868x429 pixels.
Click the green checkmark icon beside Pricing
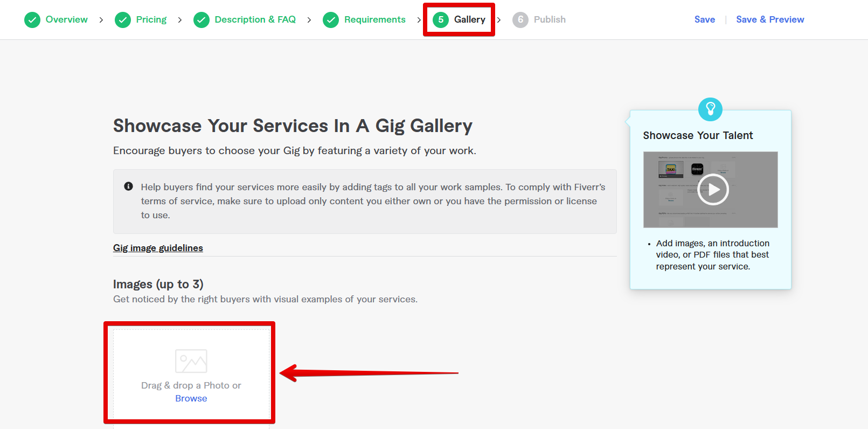click(123, 20)
